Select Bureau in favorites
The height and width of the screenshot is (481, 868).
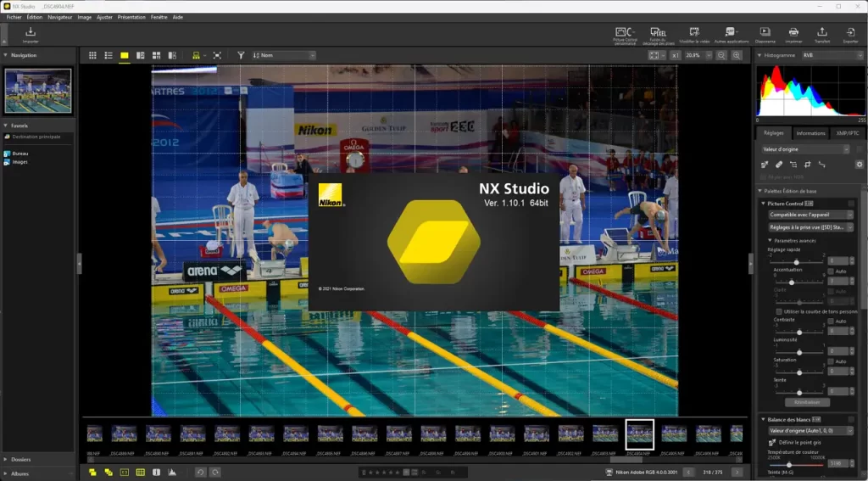(x=20, y=154)
